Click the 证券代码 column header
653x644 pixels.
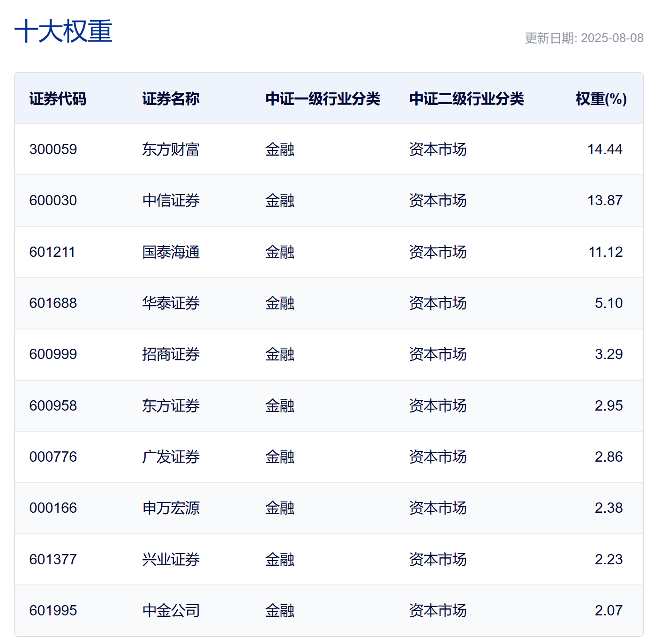(x=58, y=99)
